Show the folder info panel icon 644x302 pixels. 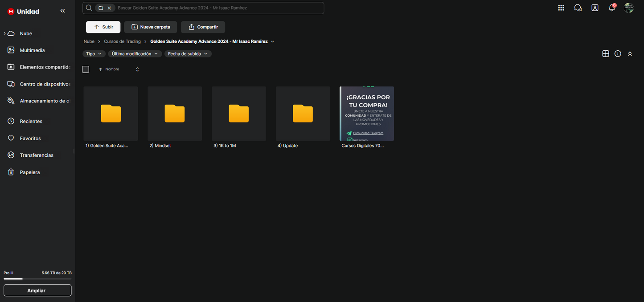[x=618, y=54]
